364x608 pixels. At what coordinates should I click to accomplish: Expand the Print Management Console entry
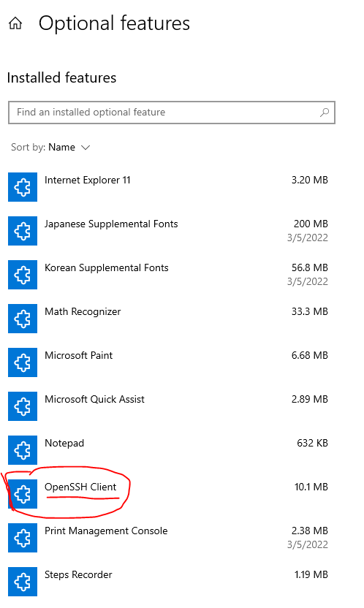pyautogui.click(x=168, y=537)
